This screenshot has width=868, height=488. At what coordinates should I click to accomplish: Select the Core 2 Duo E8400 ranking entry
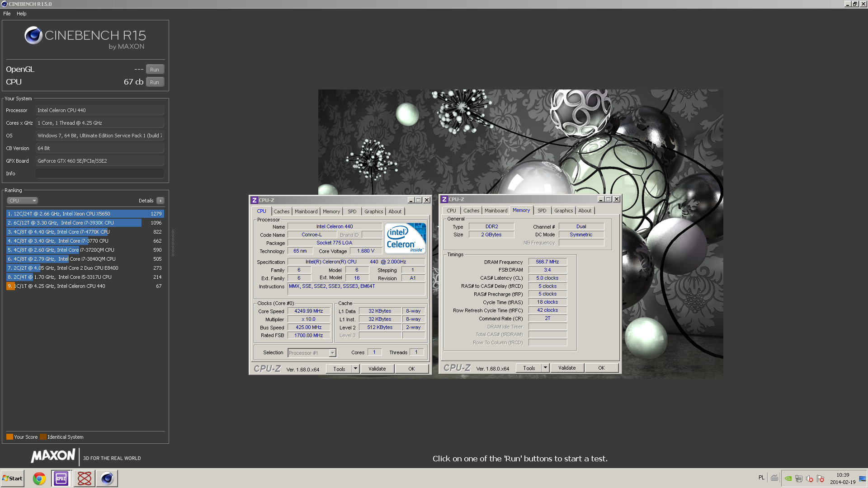(85, 268)
